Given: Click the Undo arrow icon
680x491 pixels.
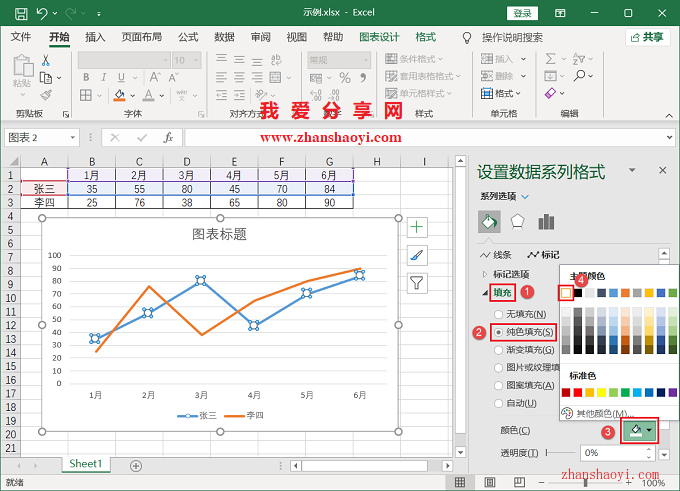Looking at the screenshot, I should coord(42,13).
